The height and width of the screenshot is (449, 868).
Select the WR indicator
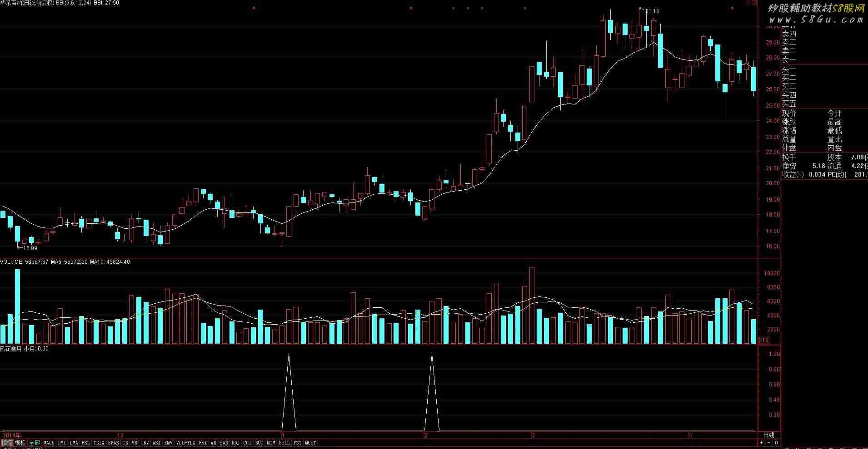point(213,443)
